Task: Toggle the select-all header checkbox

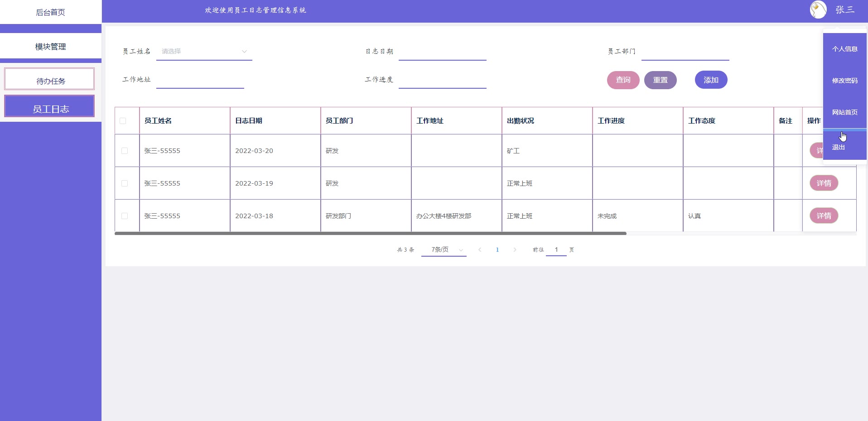Action: (x=123, y=121)
